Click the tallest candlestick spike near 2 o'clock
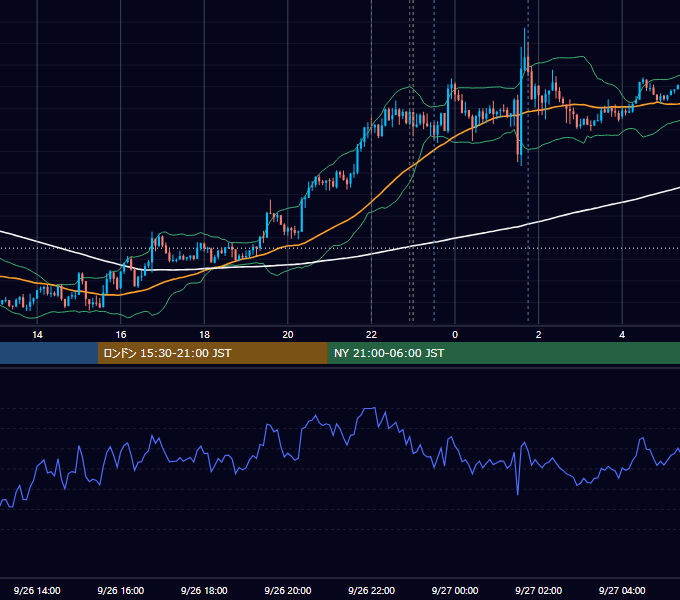Viewport: 680px width, 600px height. click(525, 48)
